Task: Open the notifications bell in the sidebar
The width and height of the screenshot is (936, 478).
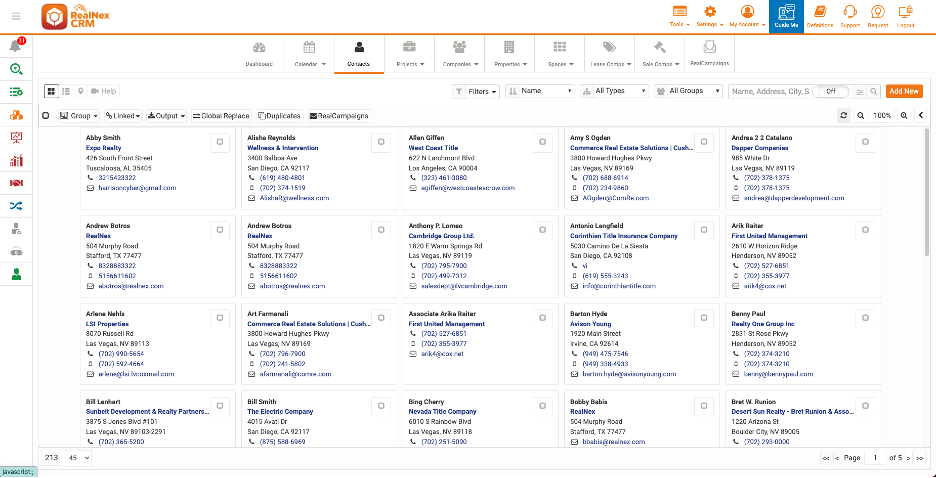Action: click(16, 46)
